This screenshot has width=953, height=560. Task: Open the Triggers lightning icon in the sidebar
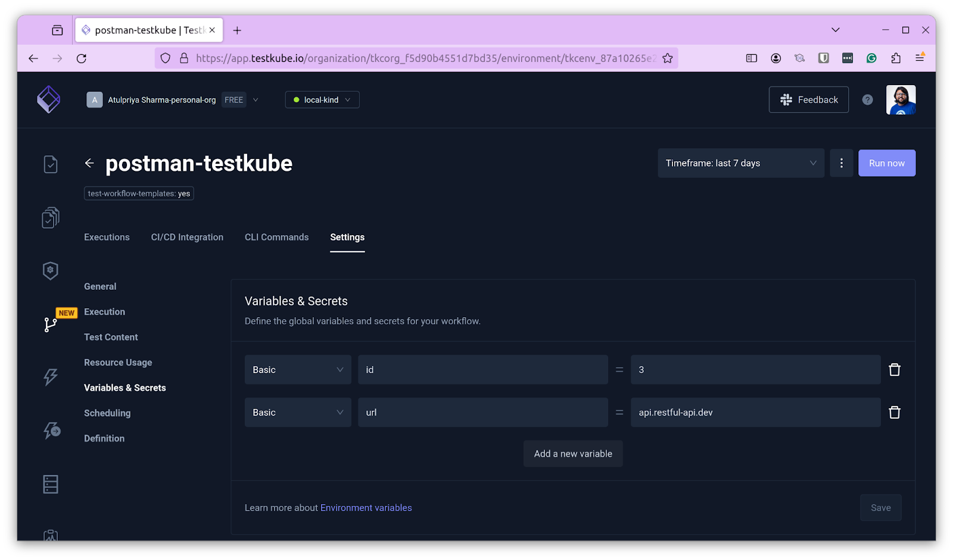click(x=51, y=377)
